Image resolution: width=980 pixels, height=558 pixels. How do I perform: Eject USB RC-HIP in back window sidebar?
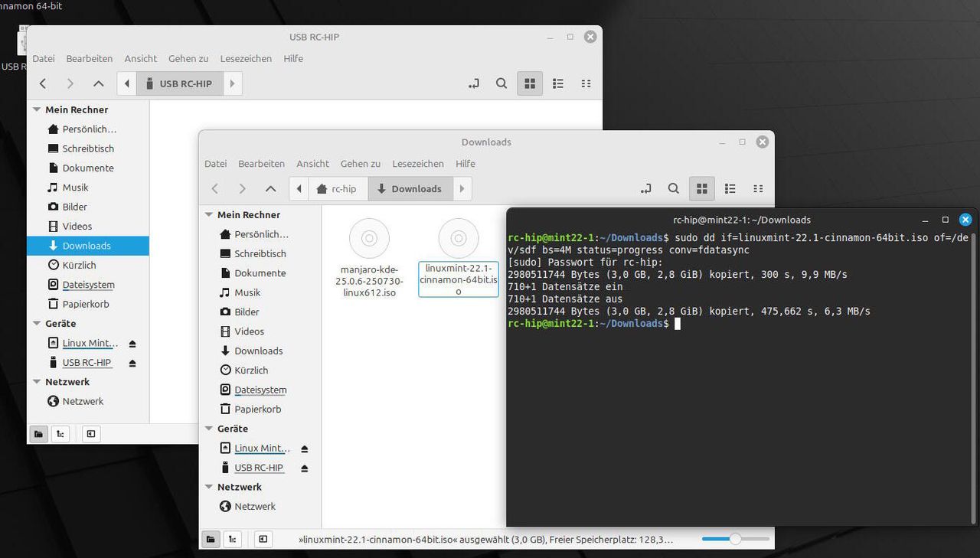tap(132, 363)
